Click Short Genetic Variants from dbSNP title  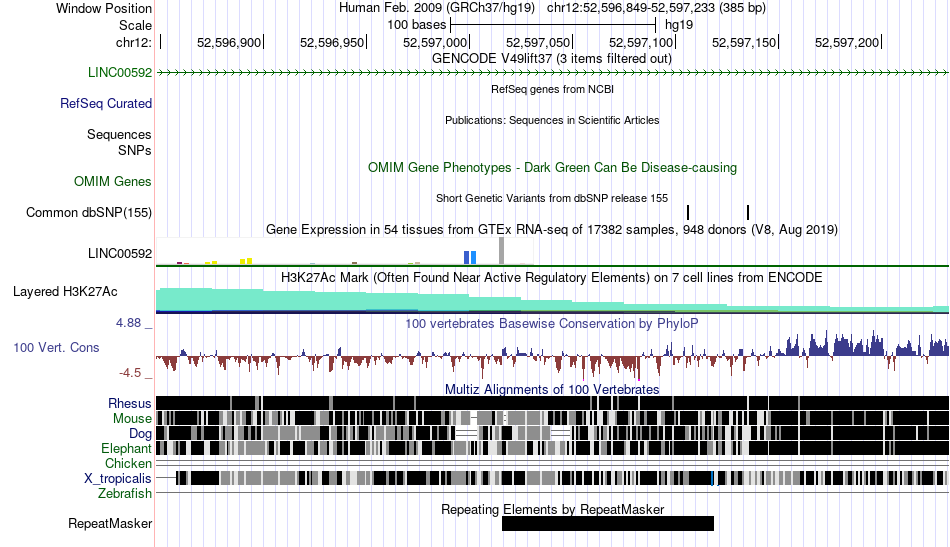click(552, 198)
